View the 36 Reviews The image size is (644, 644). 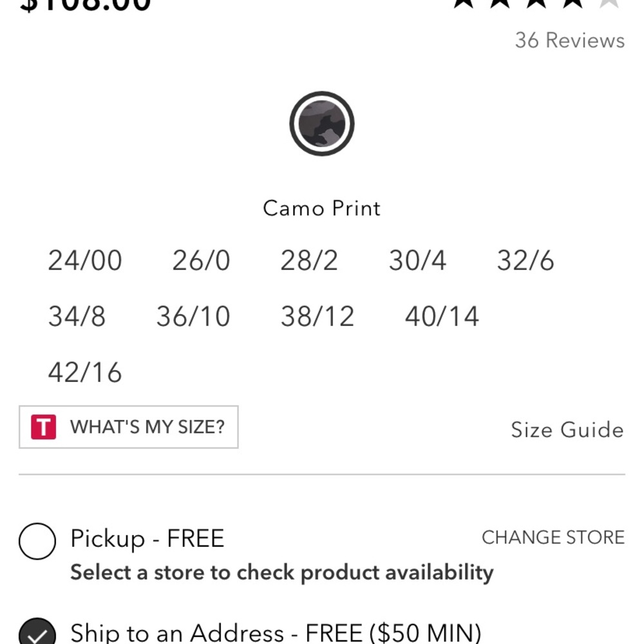pyautogui.click(x=569, y=41)
